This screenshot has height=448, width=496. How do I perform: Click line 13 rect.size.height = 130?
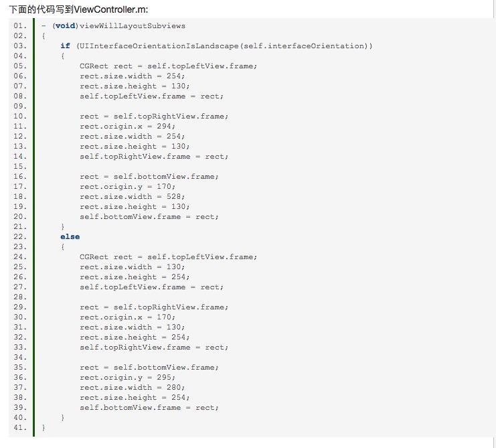point(135,147)
